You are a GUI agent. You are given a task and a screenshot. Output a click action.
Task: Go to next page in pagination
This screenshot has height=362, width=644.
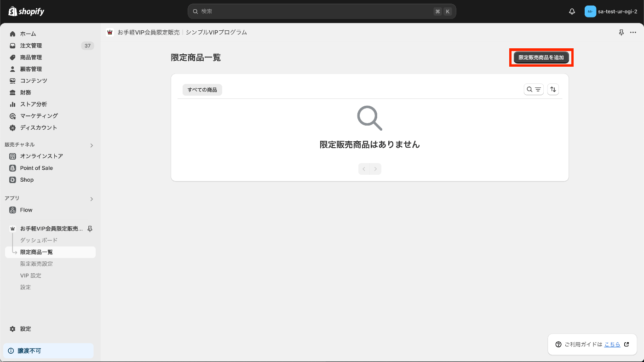(376, 169)
